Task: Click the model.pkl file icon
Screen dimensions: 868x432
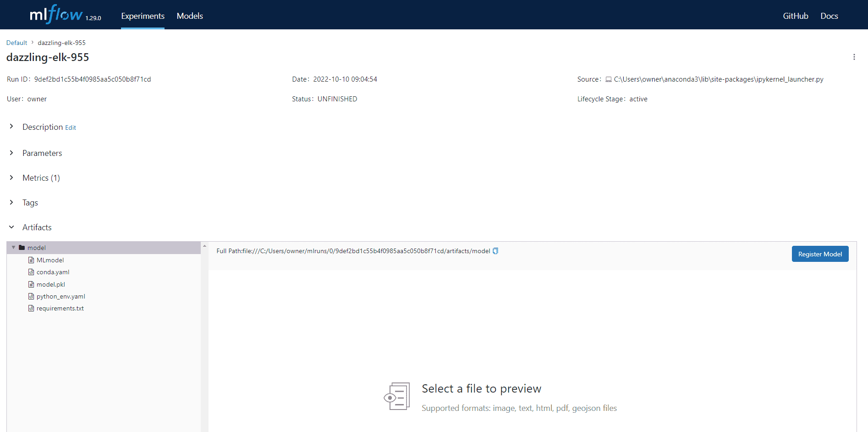Action: [x=31, y=284]
